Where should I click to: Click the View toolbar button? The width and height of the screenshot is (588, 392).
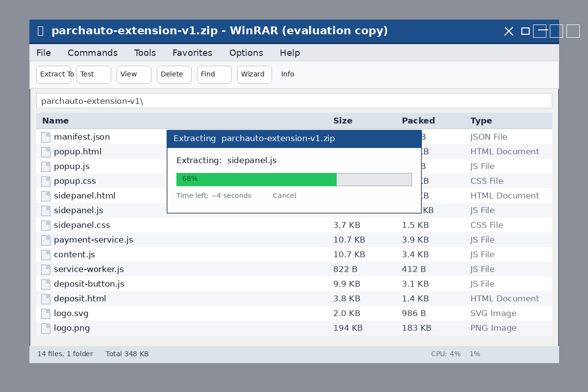pyautogui.click(x=134, y=74)
